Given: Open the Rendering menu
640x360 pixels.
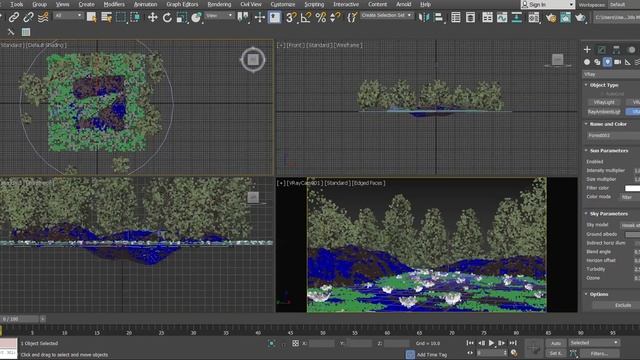Looking at the screenshot, I should pyautogui.click(x=219, y=4).
